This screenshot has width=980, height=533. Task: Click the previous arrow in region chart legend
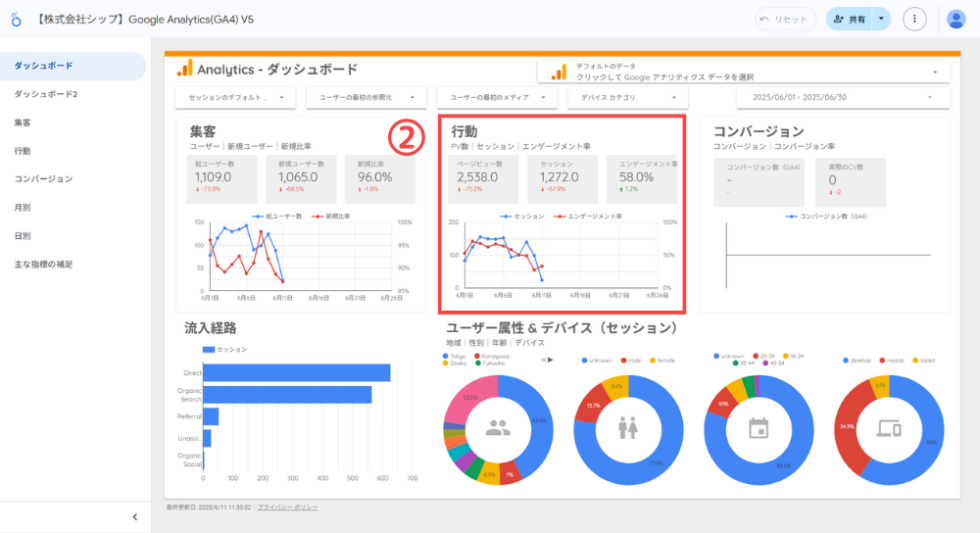(543, 360)
